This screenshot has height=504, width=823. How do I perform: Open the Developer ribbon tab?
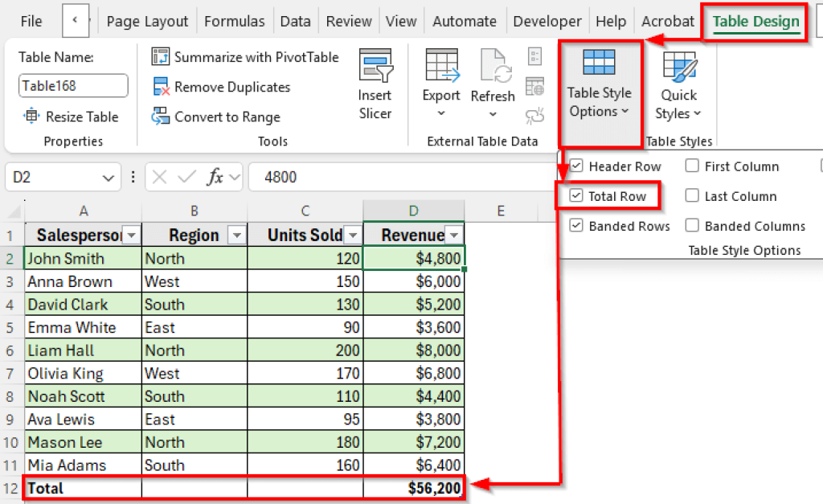(547, 22)
